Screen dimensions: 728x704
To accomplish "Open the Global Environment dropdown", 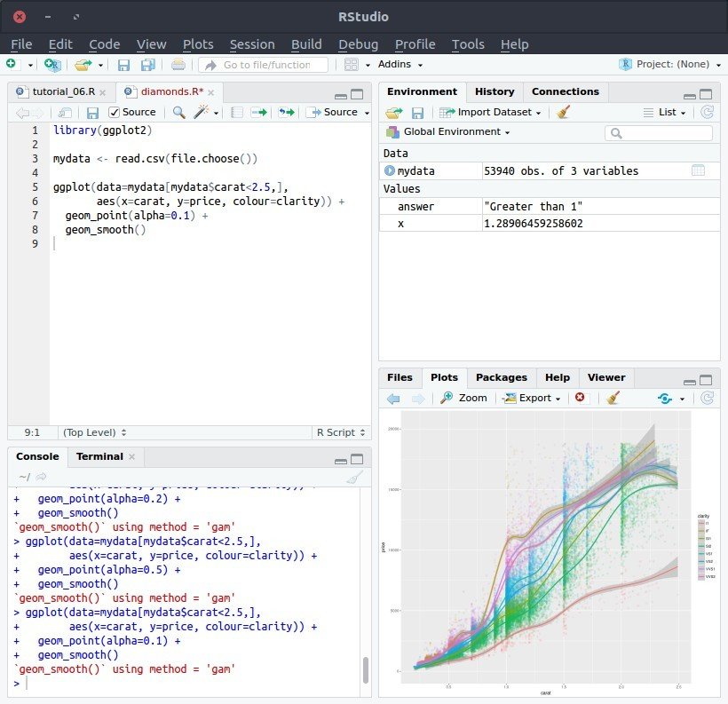I will point(448,132).
